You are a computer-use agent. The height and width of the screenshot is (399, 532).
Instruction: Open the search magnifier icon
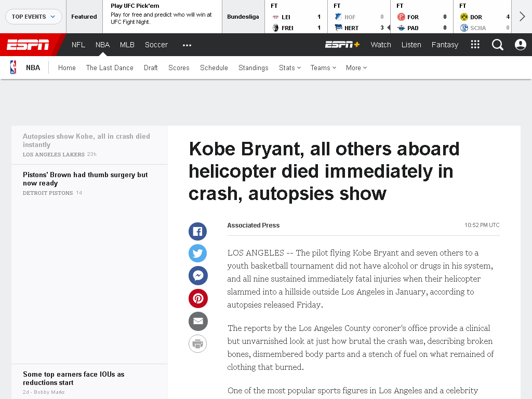pyautogui.click(x=497, y=45)
